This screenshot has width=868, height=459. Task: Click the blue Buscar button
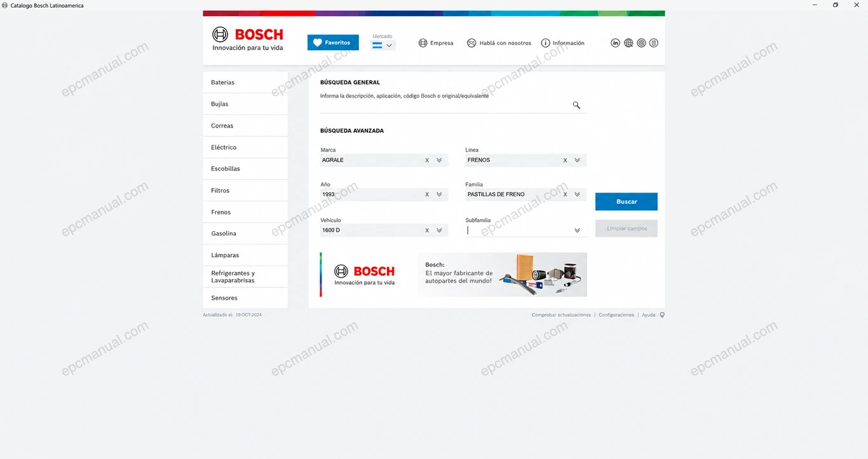coord(627,202)
